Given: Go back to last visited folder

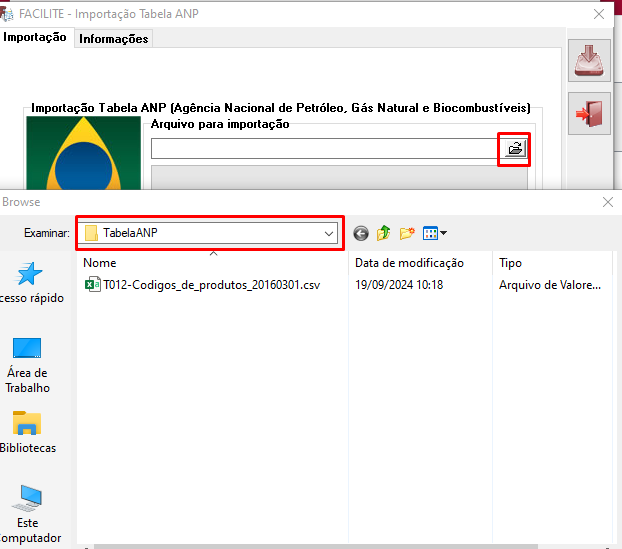Looking at the screenshot, I should [x=361, y=233].
